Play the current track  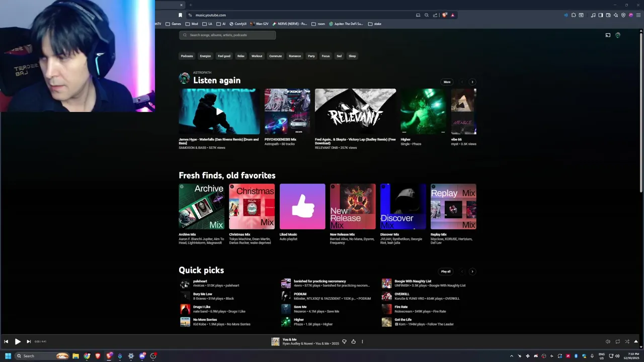click(x=18, y=341)
